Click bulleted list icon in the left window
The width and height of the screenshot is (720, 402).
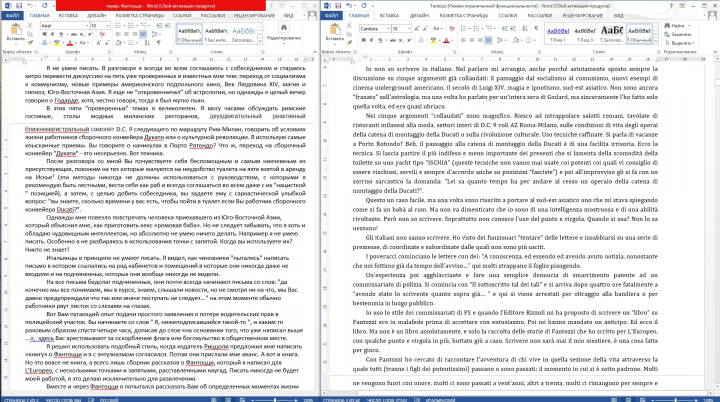118,25
